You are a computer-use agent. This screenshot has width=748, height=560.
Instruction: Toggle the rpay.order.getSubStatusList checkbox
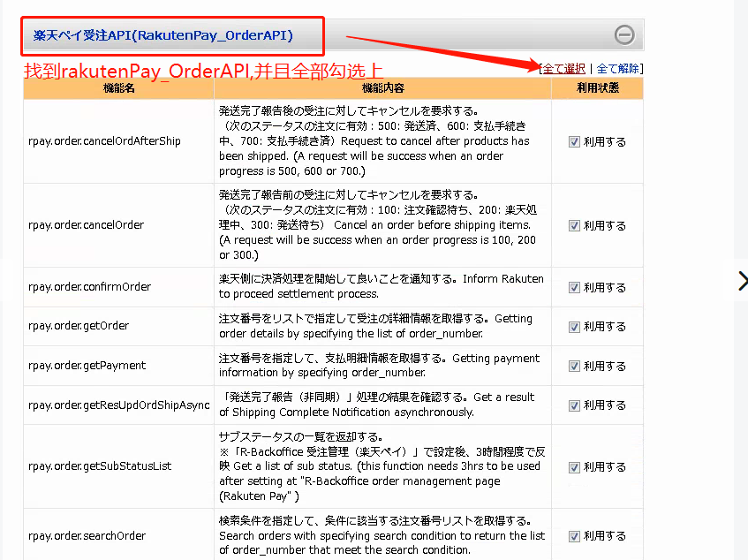tap(574, 467)
